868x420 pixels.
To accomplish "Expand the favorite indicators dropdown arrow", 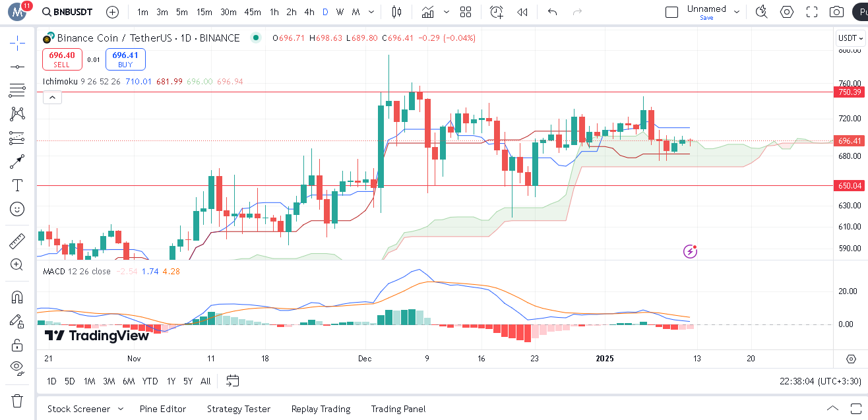I will [x=447, y=12].
